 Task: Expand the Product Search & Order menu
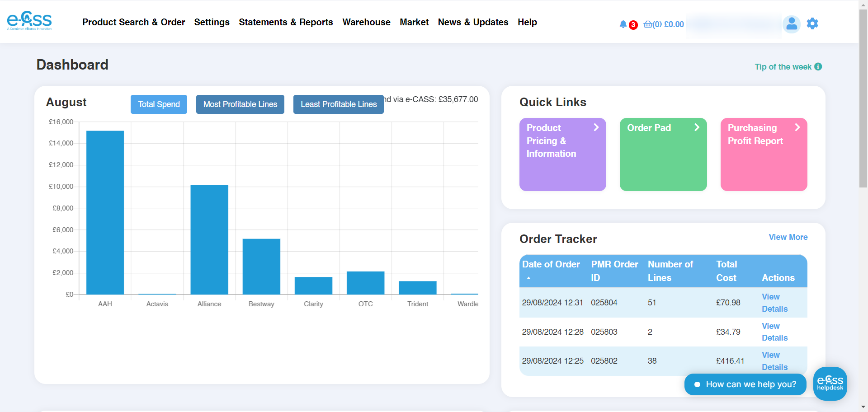133,22
